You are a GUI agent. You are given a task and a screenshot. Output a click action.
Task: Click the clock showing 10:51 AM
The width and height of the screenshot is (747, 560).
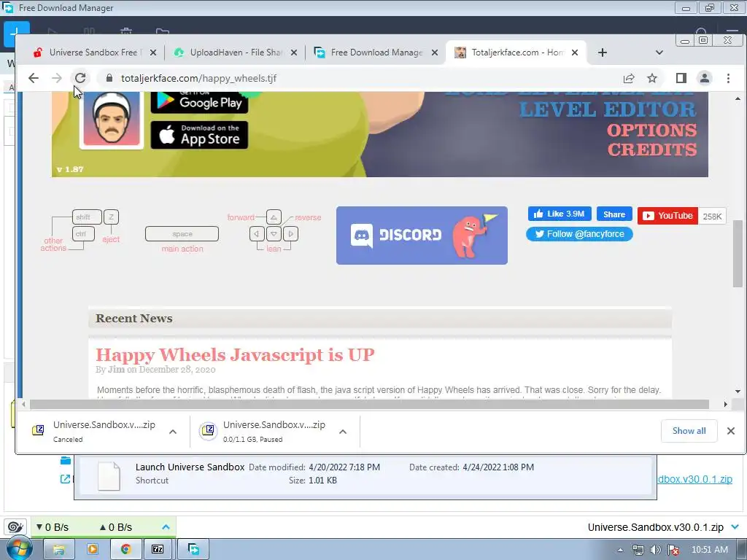pos(709,550)
